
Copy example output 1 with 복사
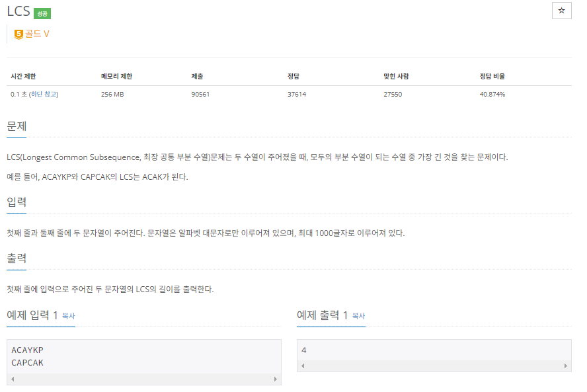[x=359, y=316]
